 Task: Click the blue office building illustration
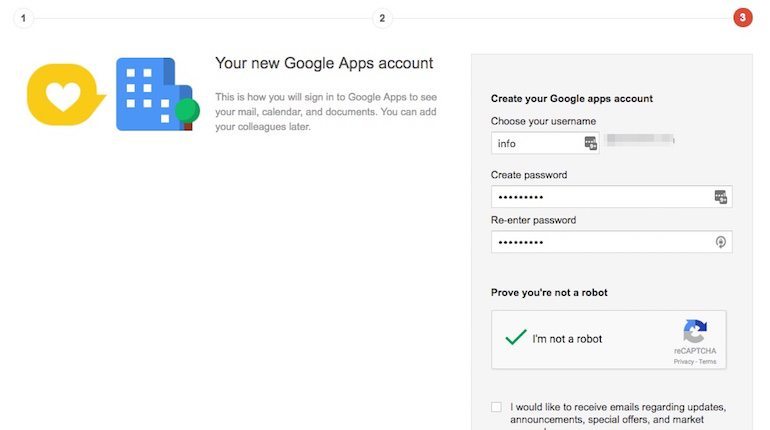point(157,94)
